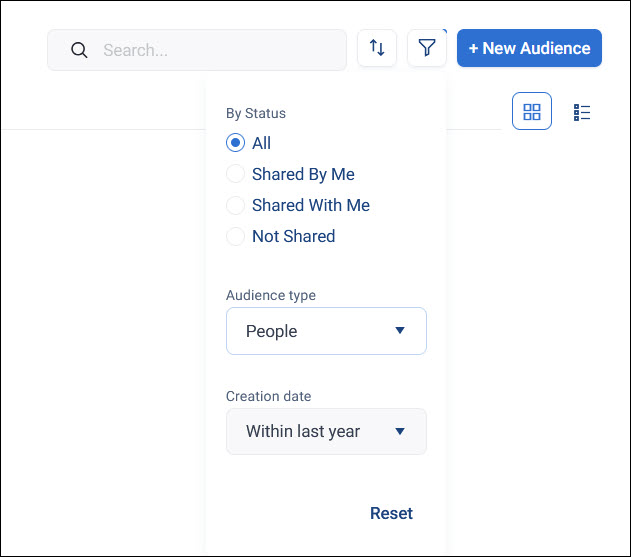Screen dimensions: 631x557
Task: Click the sort arrows icon button
Action: coord(377,48)
